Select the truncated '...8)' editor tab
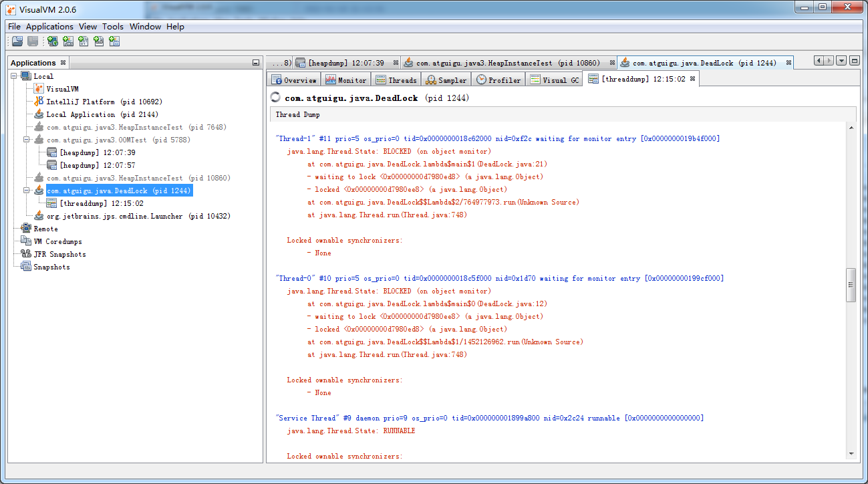 [281, 63]
